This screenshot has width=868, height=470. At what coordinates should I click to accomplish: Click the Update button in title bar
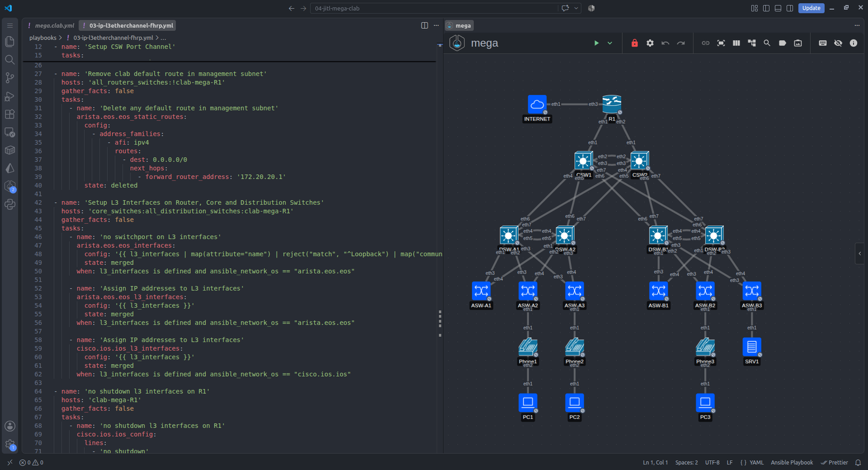pos(811,8)
